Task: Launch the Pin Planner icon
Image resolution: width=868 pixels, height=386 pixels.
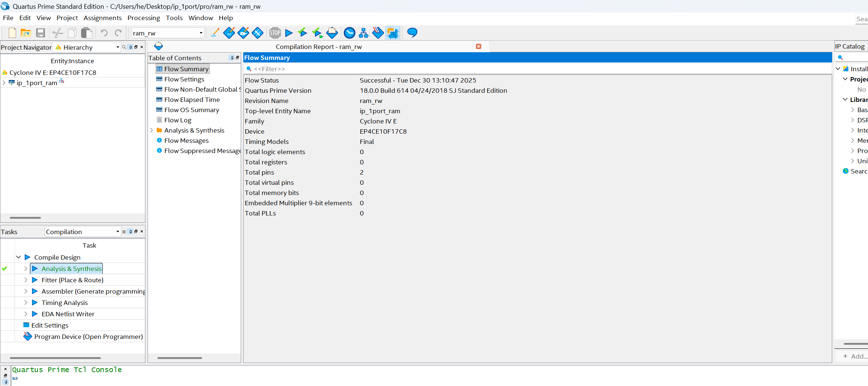Action: 243,33
